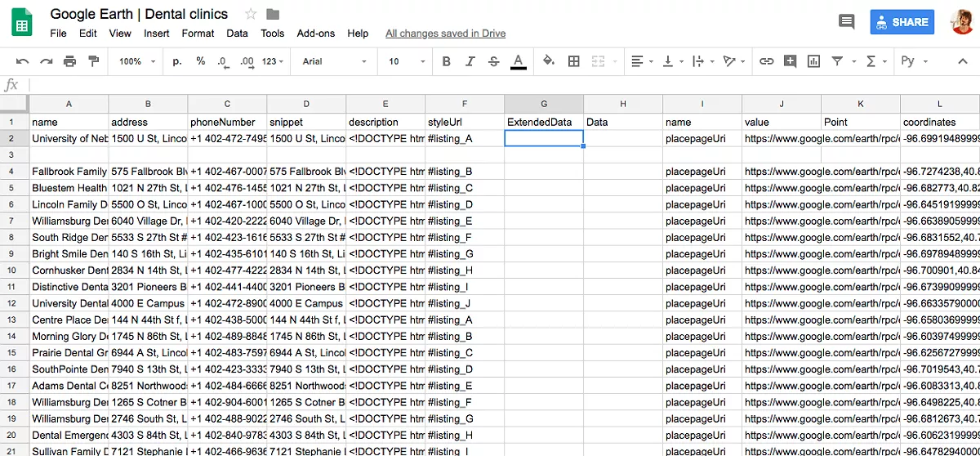Image resolution: width=980 pixels, height=456 pixels.
Task: Click the user account avatar
Action: [962, 22]
